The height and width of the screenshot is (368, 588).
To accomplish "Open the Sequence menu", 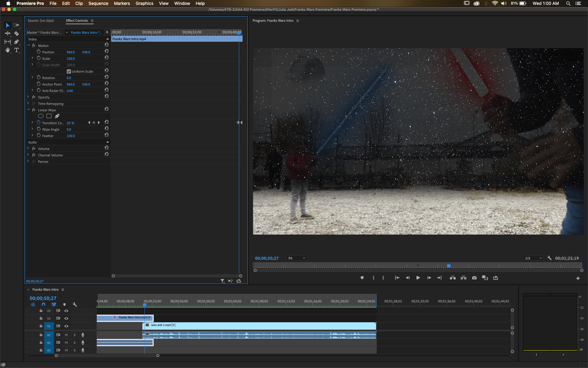I will [98, 3].
